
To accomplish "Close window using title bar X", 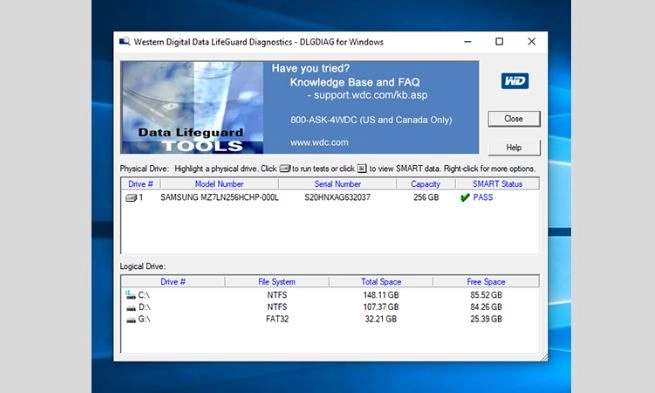I will (x=531, y=42).
